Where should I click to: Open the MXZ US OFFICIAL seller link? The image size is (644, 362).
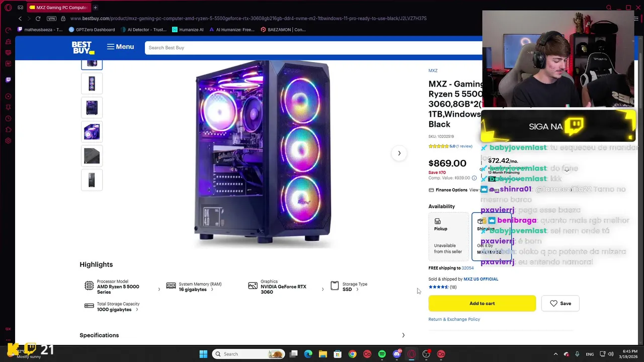[x=480, y=279]
